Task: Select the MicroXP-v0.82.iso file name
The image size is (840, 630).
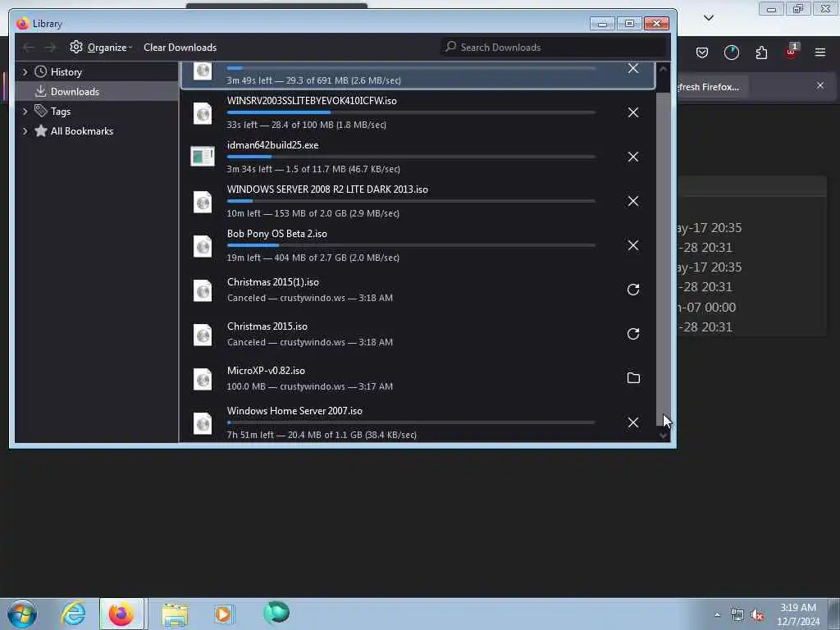Action: (x=266, y=371)
